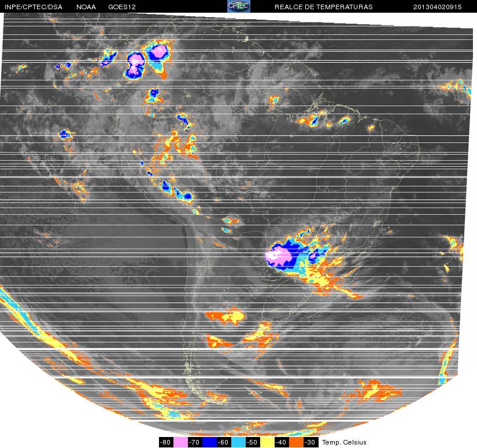This screenshot has height=448, width=477.
Task: Click the light blue -60 legend swatch
Action: 238,442
